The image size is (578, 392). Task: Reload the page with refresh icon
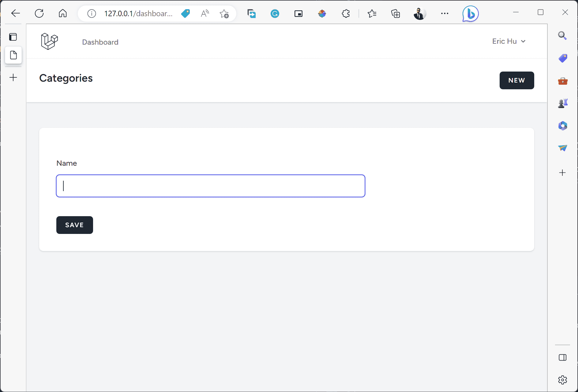point(39,13)
